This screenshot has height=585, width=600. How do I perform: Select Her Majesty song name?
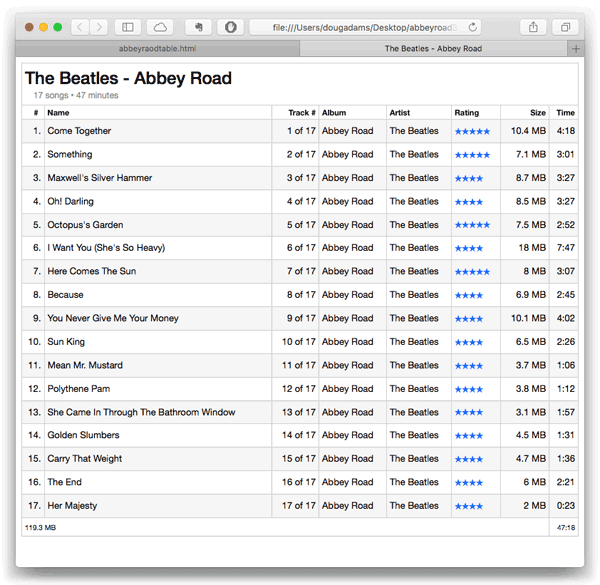72,506
